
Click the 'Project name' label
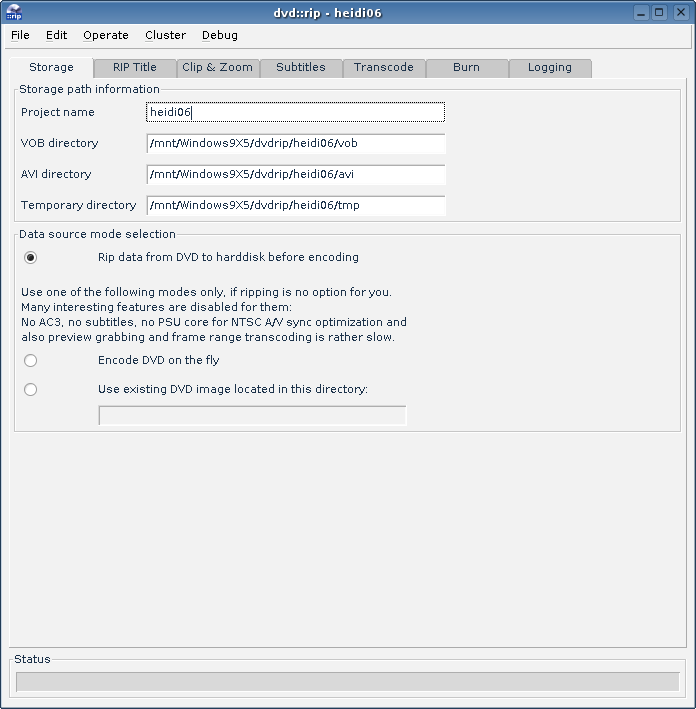(x=58, y=112)
